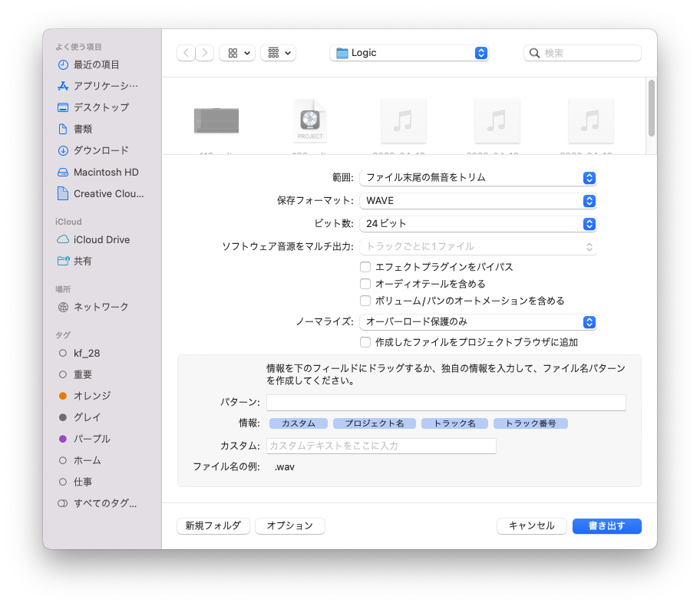Click the 書き出す button

(x=606, y=526)
